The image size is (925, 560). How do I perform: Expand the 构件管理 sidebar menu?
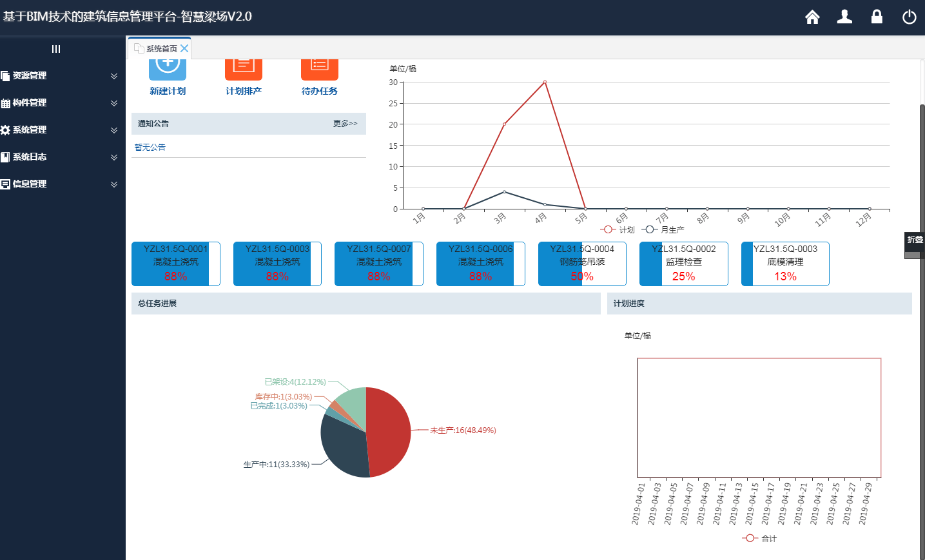click(58, 103)
